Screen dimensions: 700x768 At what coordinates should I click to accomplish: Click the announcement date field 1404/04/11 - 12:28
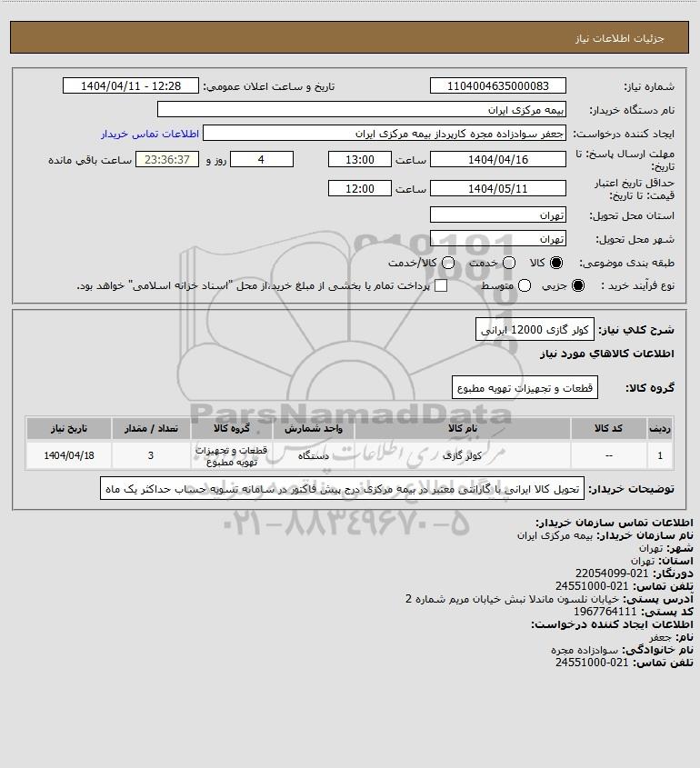[131, 85]
